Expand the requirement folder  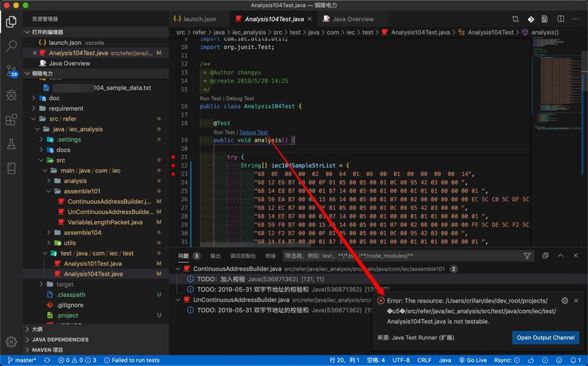(x=66, y=109)
